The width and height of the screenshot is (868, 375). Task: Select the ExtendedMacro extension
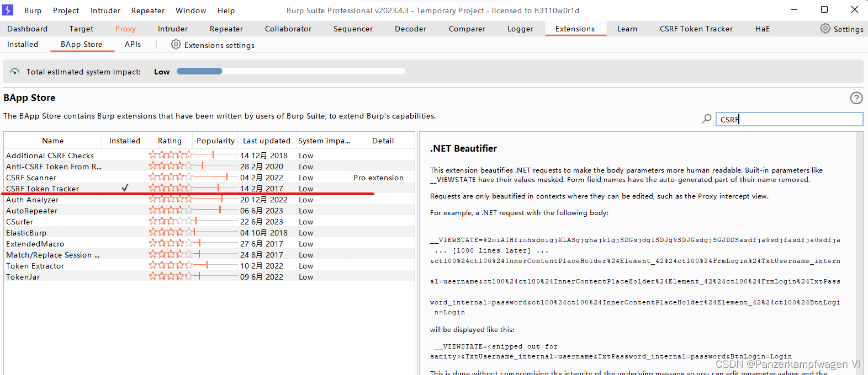(209, 243)
